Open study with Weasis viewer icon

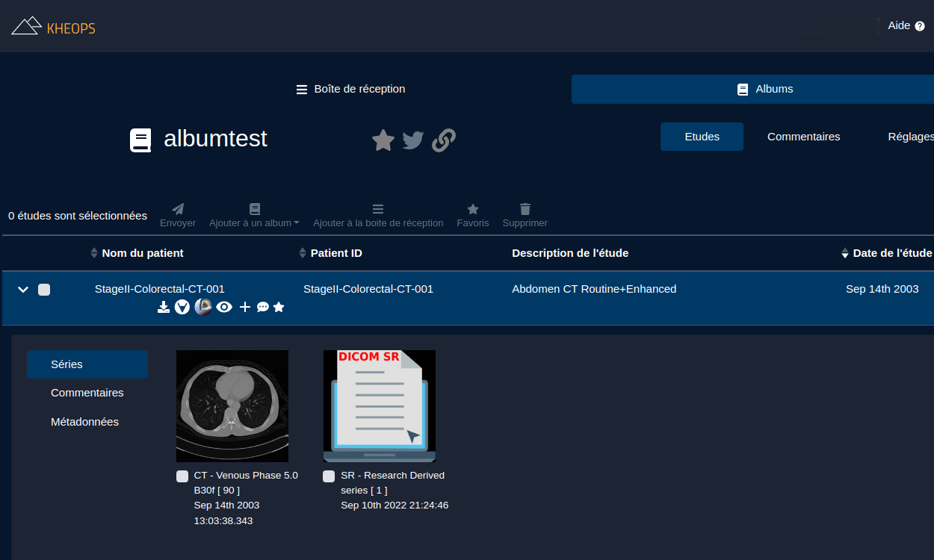[x=203, y=307]
